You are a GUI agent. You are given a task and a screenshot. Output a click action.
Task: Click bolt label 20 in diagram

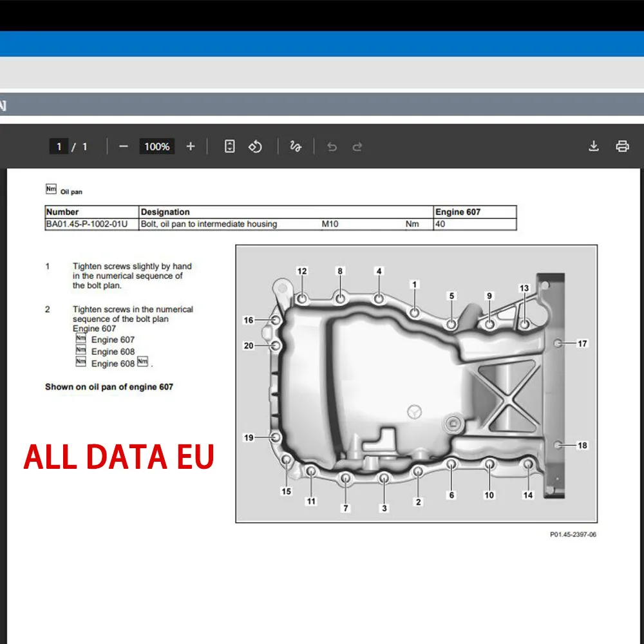249,346
